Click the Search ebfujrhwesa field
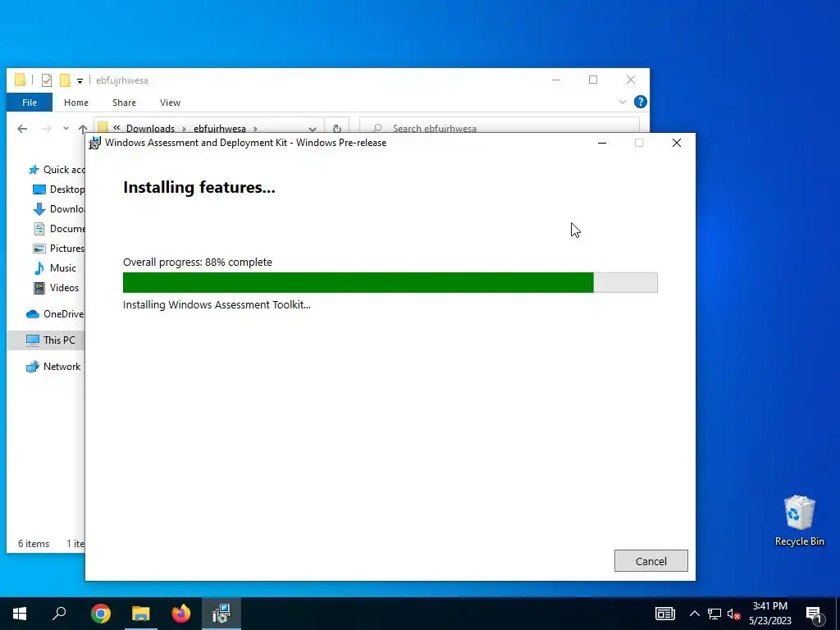 [500, 127]
